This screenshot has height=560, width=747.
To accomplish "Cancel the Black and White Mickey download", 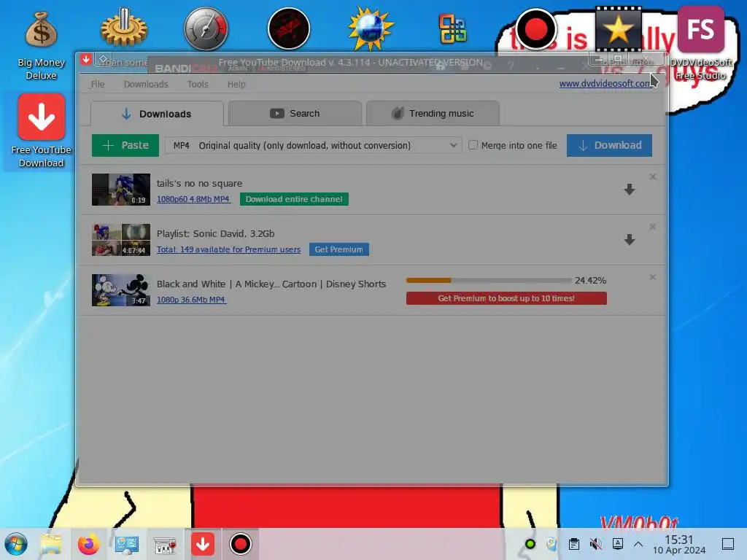I will coord(653,277).
